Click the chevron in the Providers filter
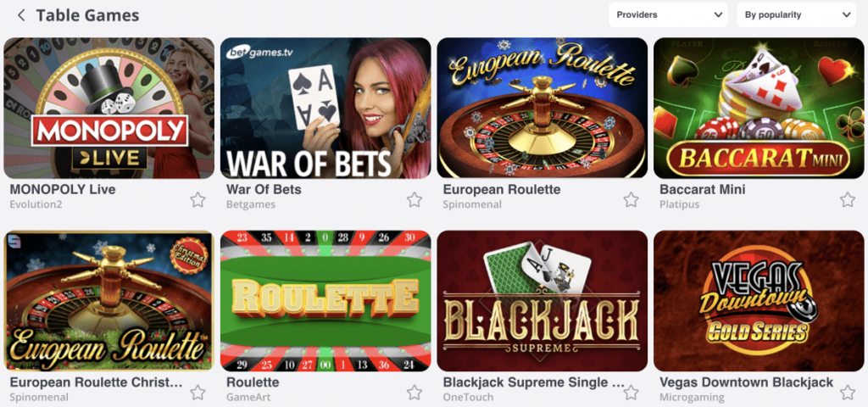The height and width of the screenshot is (407, 868). click(x=718, y=15)
